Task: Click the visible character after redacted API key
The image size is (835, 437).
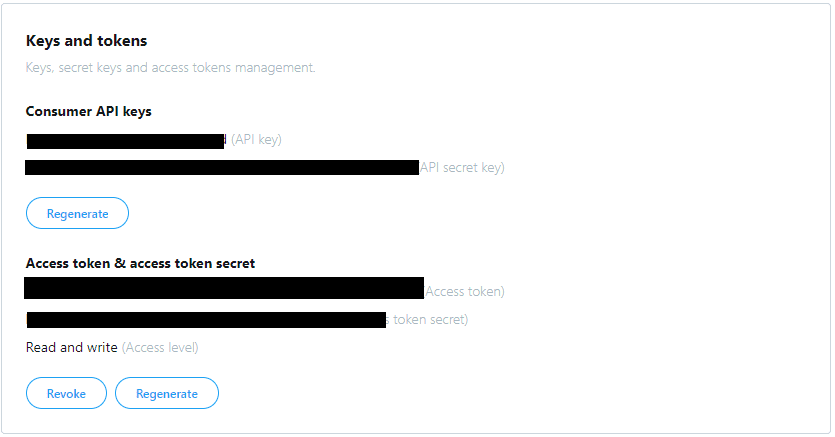Action: 226,139
